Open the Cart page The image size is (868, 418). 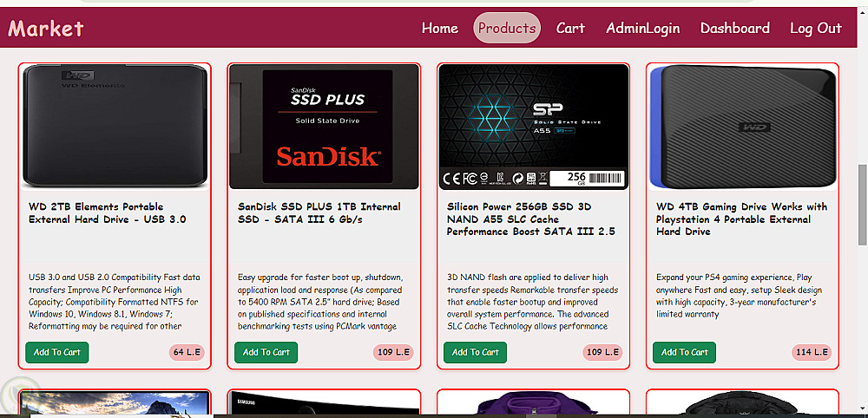(x=570, y=29)
